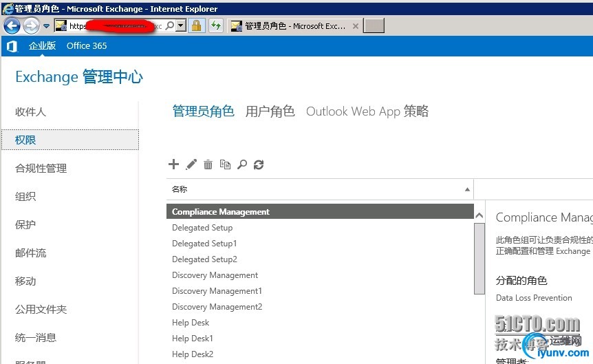Open a new blank browser tab
Image resolution: width=593 pixels, height=364 pixels.
pos(374,25)
